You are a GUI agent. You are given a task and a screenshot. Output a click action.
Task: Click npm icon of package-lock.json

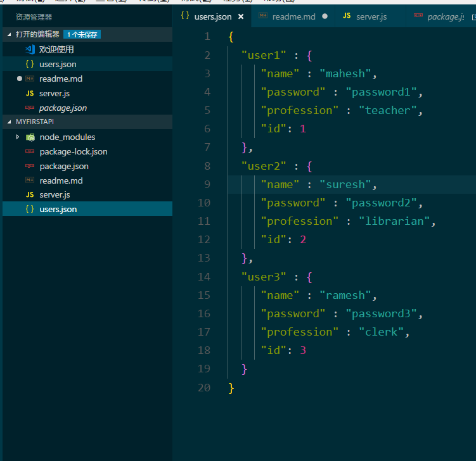pyautogui.click(x=30, y=151)
